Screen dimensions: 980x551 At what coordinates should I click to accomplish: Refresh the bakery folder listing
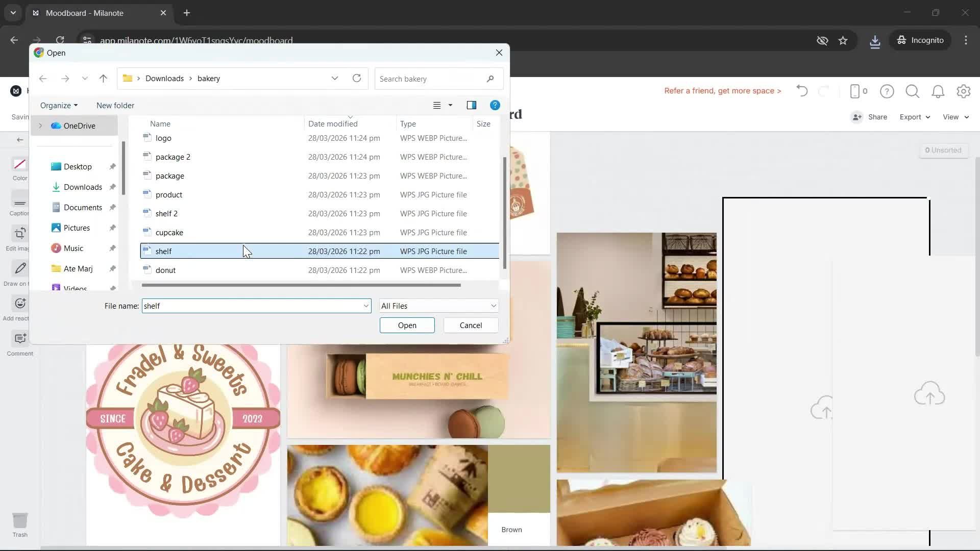(357, 79)
